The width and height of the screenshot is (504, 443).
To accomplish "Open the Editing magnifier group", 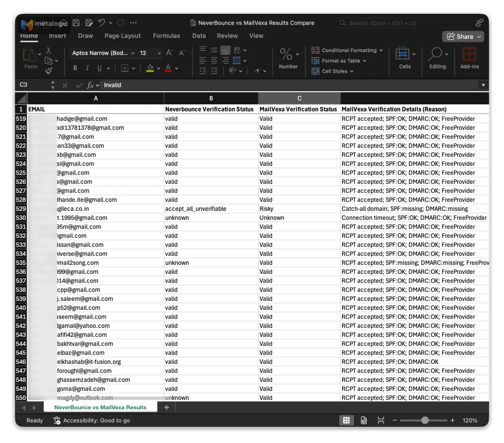I will click(x=435, y=54).
